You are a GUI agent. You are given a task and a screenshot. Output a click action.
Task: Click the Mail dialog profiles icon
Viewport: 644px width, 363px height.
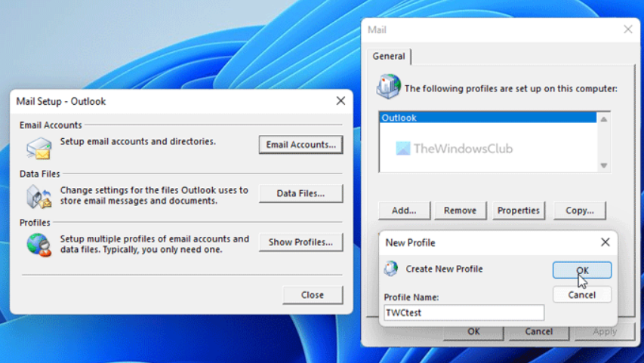(389, 88)
